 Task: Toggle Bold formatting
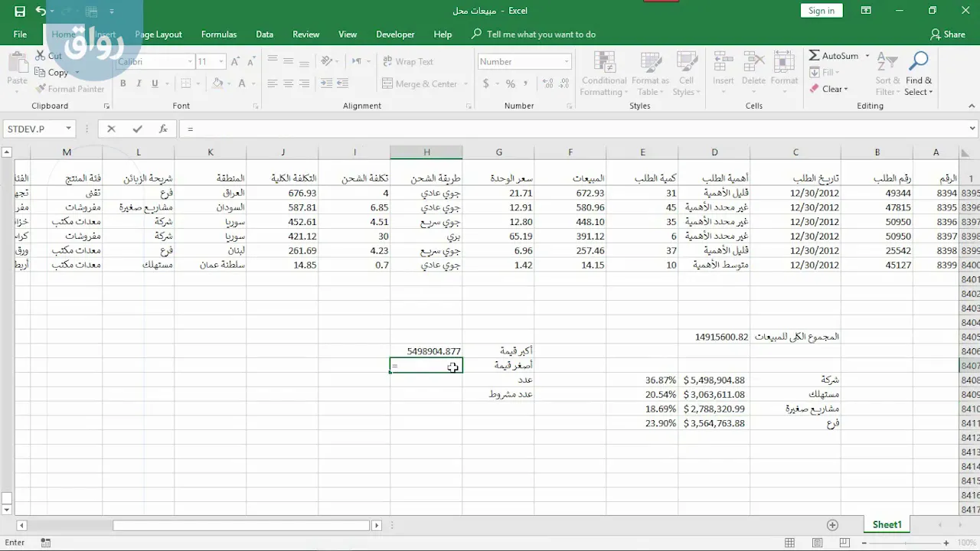[124, 84]
